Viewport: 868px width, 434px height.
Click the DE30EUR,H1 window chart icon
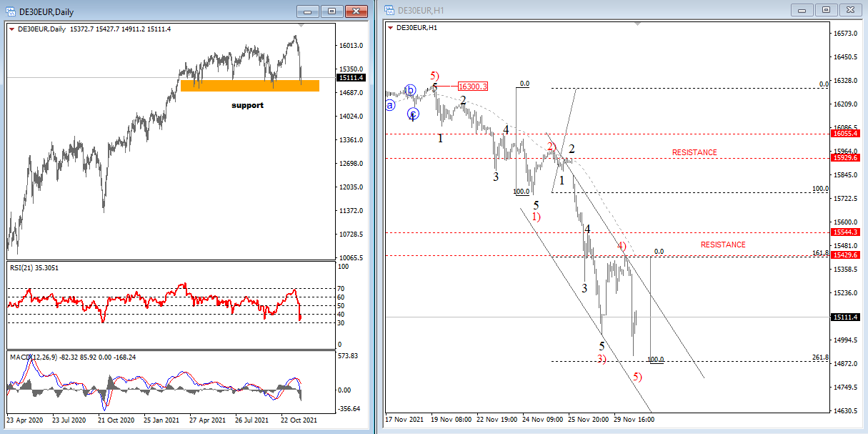(389, 9)
